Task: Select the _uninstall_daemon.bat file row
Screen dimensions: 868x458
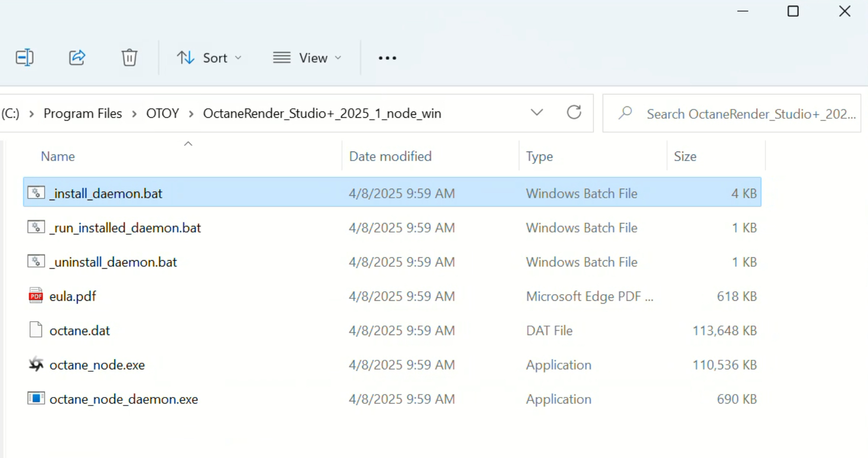Action: [113, 262]
